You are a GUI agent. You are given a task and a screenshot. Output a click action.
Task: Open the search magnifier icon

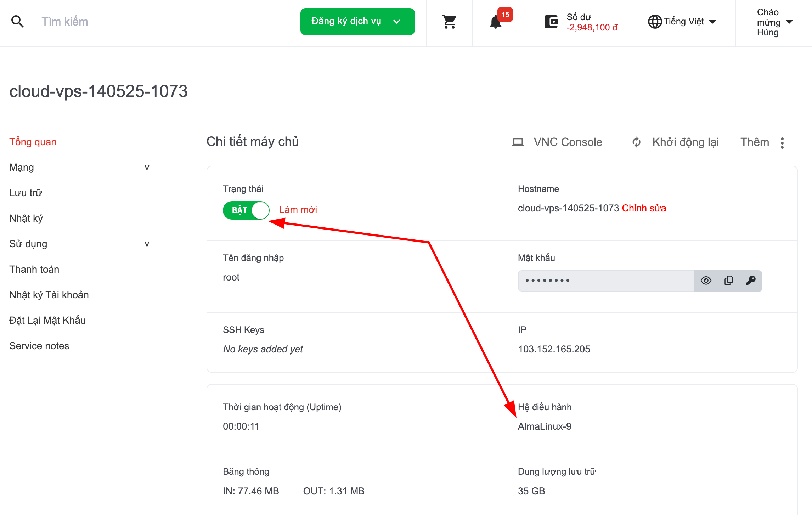[17, 21]
